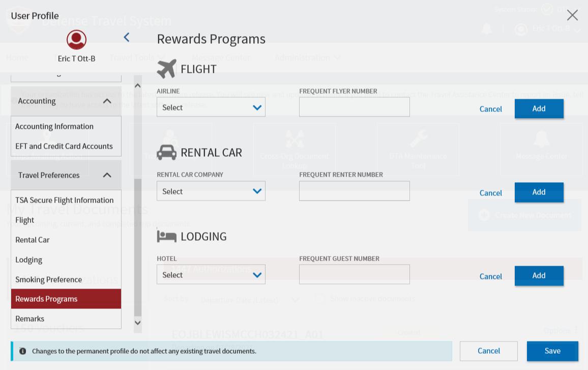This screenshot has width=588, height=370.
Task: Open TSA Secure Flight Information
Action: pyautogui.click(x=65, y=200)
